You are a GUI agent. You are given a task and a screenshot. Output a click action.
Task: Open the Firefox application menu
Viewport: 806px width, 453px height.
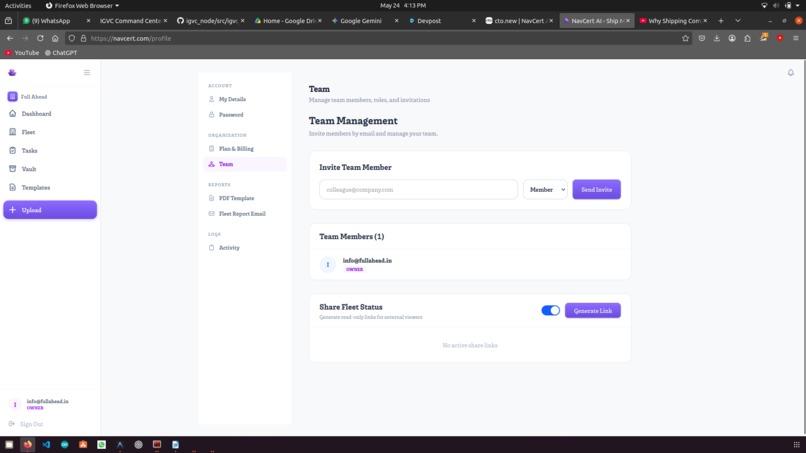point(796,38)
